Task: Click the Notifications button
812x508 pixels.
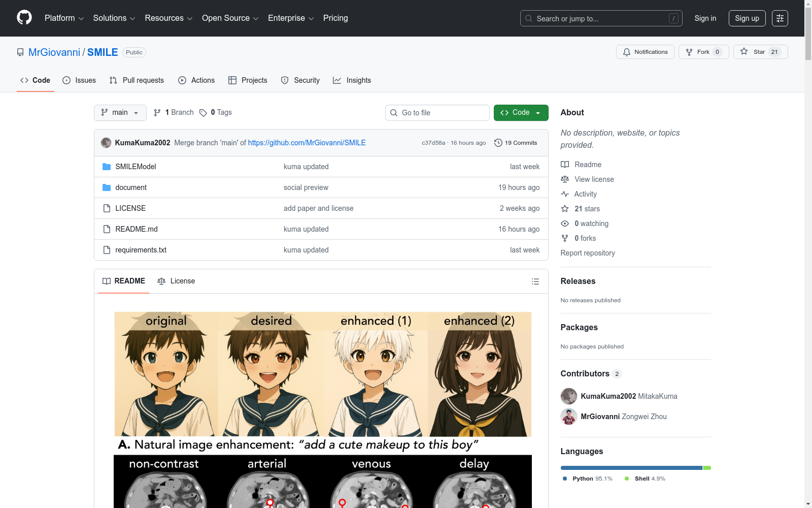Action: (645, 52)
